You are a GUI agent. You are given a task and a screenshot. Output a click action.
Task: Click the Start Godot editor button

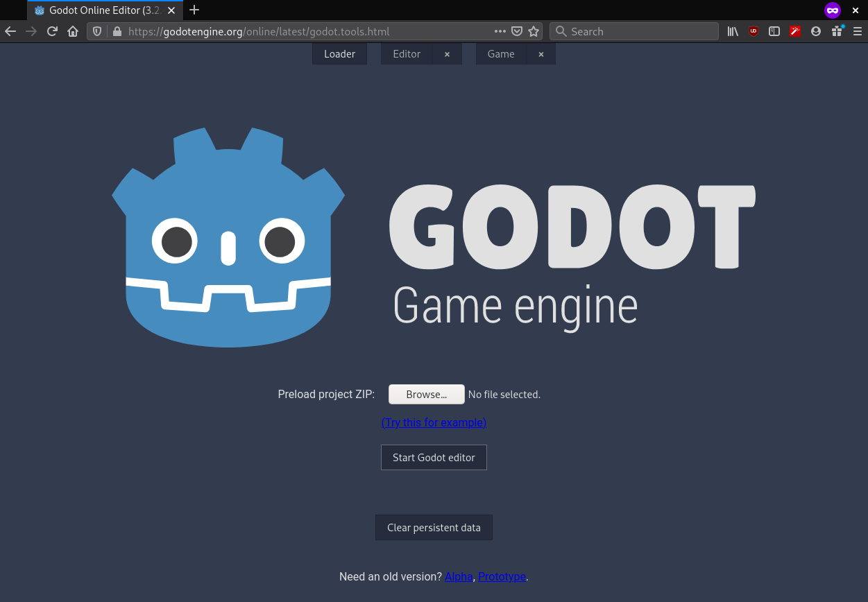434,458
